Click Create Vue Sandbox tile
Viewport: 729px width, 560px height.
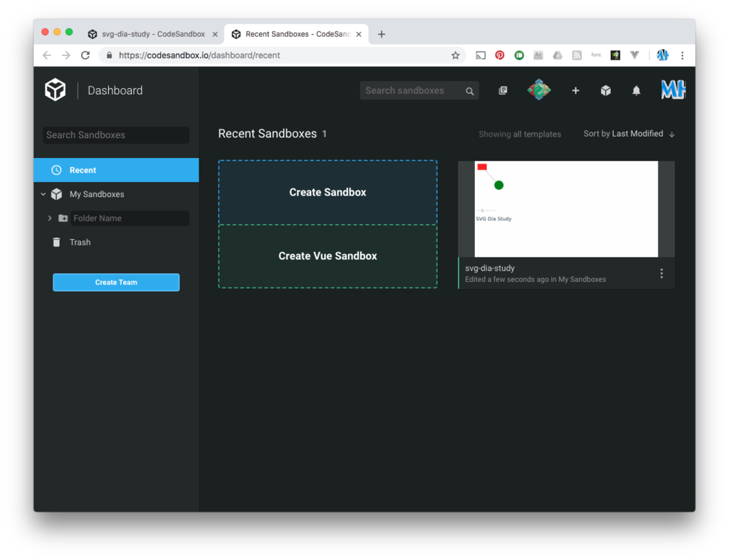click(x=327, y=256)
